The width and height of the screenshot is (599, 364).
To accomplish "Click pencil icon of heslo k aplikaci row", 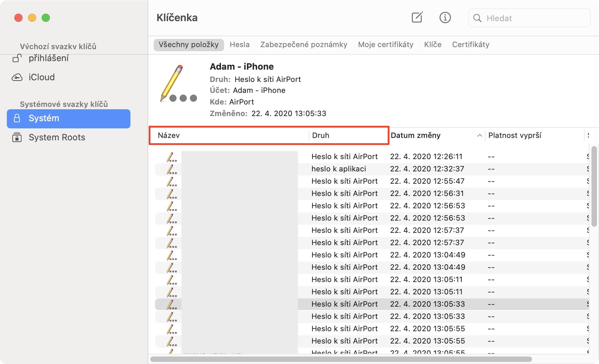I will (171, 169).
